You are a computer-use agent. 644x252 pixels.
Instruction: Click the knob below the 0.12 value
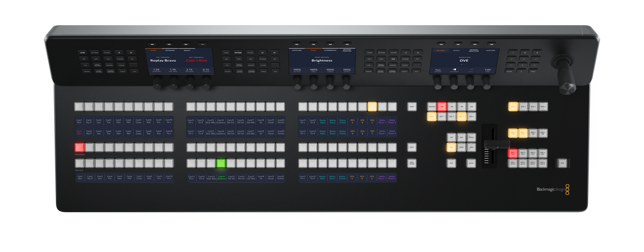pyautogui.click(x=206, y=82)
